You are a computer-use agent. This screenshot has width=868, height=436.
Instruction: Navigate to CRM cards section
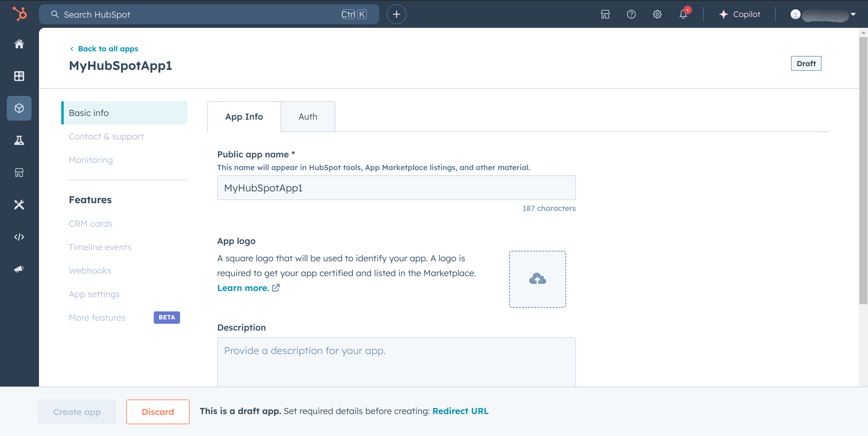[x=90, y=224]
